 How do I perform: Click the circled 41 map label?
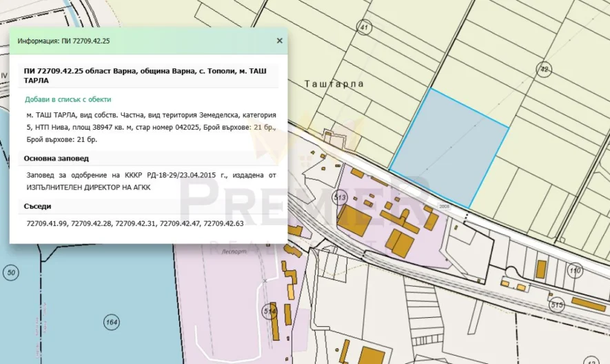pos(364,28)
